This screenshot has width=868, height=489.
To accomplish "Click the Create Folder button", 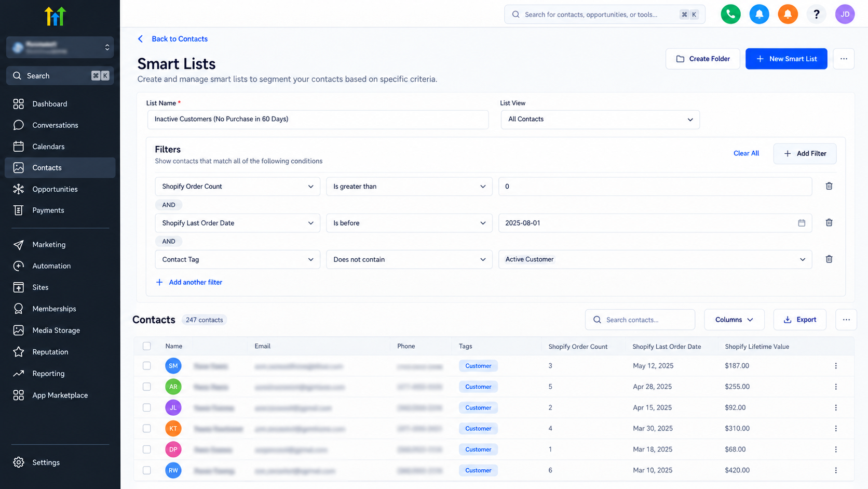I will 703,59.
